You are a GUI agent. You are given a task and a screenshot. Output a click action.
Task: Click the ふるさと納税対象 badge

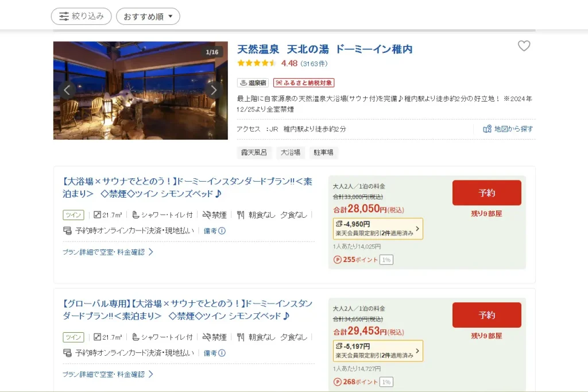coord(304,83)
